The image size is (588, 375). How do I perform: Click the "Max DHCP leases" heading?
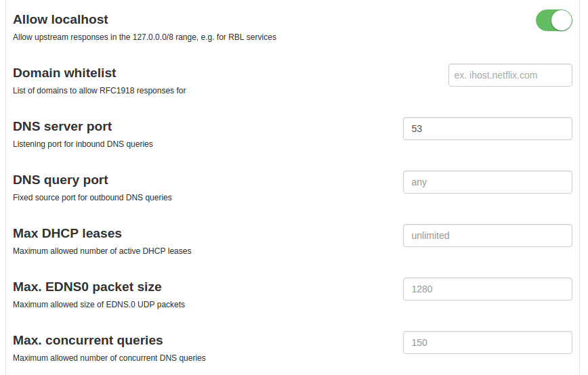[x=67, y=234]
